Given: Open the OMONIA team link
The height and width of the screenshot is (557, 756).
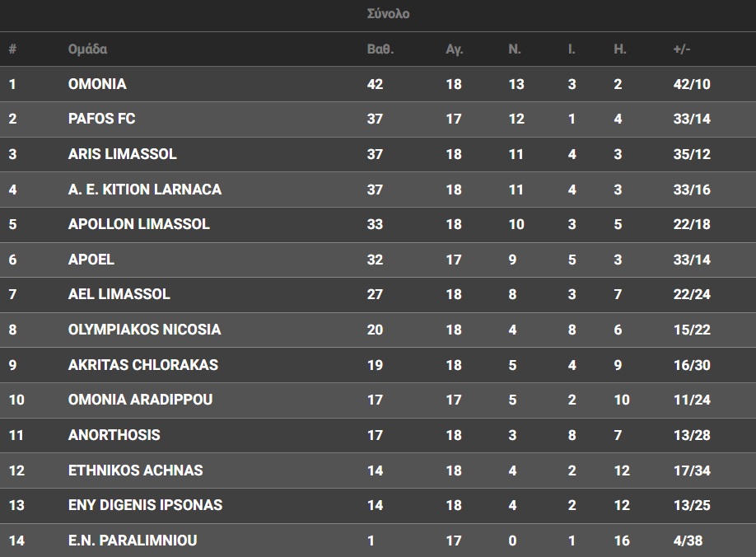Looking at the screenshot, I should [97, 84].
